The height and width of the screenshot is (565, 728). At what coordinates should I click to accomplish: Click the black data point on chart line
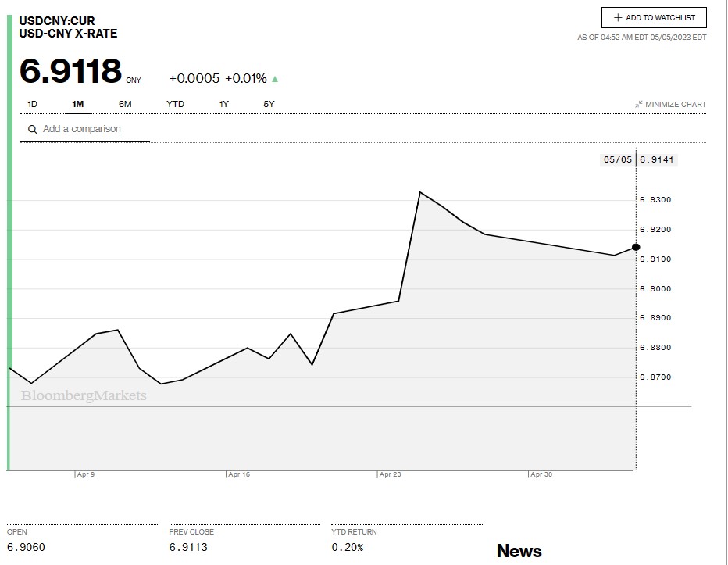pyautogui.click(x=636, y=247)
